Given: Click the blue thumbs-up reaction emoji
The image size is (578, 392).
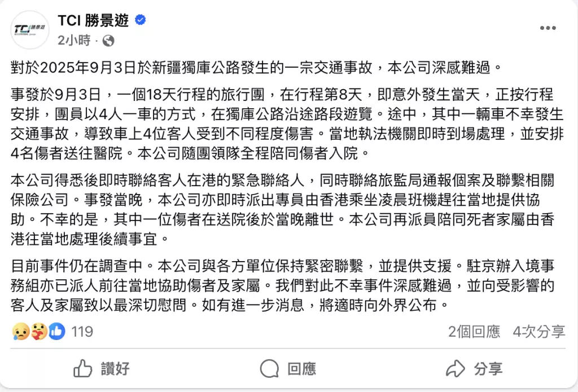Looking at the screenshot, I should [x=56, y=332].
